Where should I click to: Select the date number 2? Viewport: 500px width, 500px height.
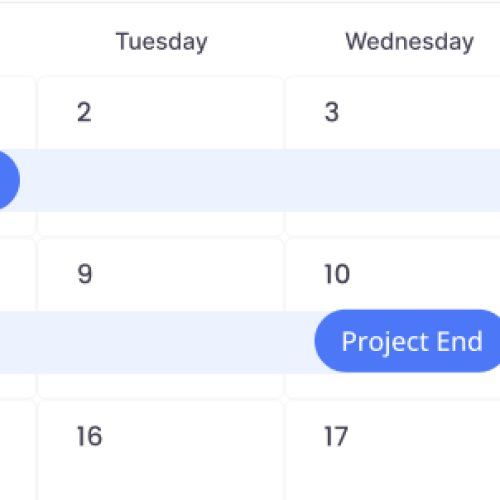(x=84, y=112)
